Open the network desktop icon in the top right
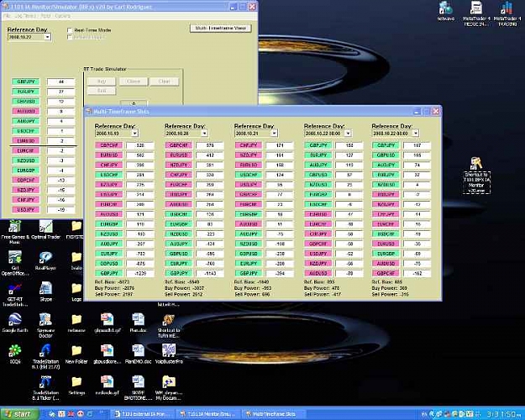 click(446, 11)
